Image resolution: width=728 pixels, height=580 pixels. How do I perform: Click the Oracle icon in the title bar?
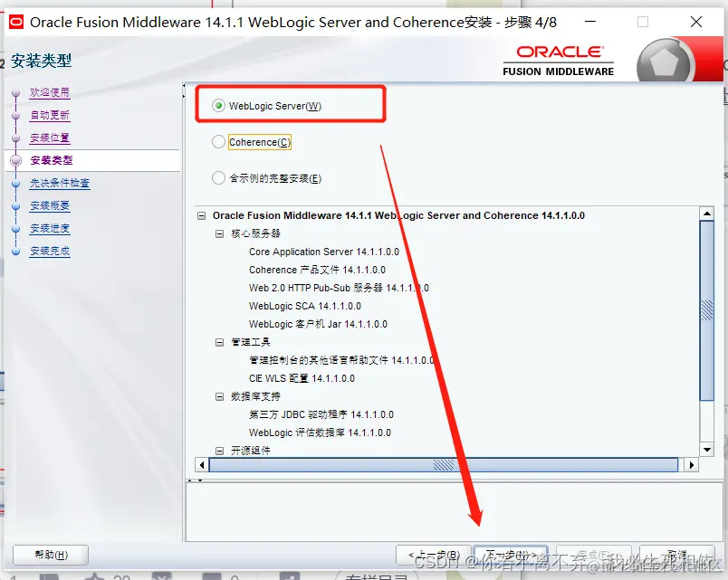[15, 22]
